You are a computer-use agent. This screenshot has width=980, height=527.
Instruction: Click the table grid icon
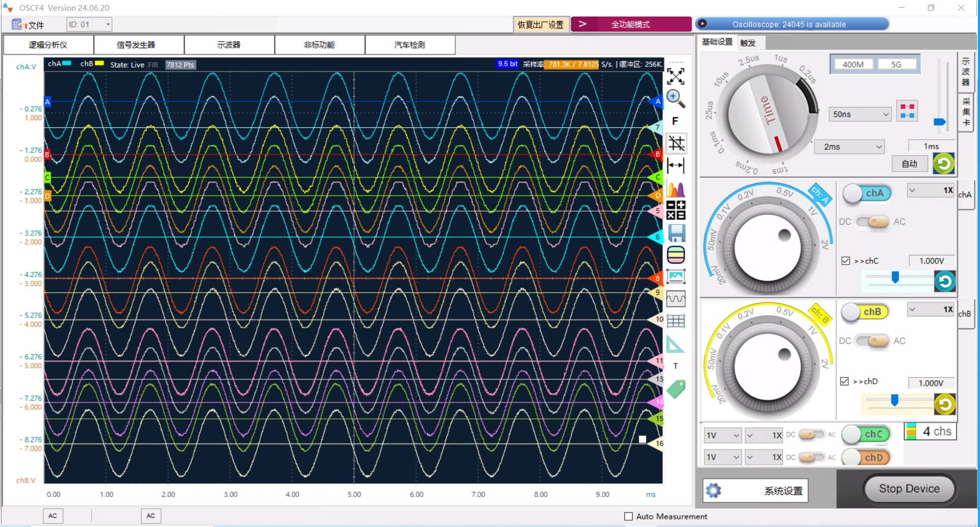675,321
